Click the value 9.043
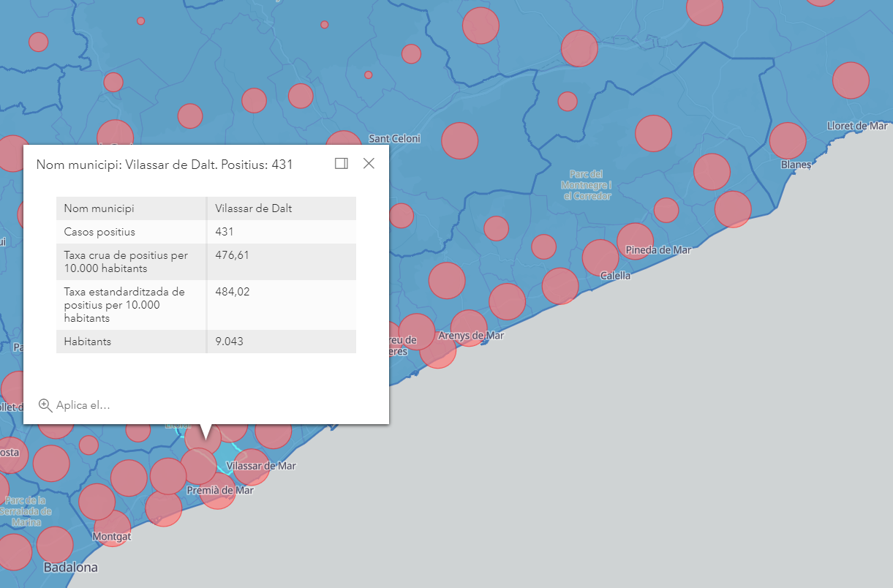 pyautogui.click(x=230, y=342)
